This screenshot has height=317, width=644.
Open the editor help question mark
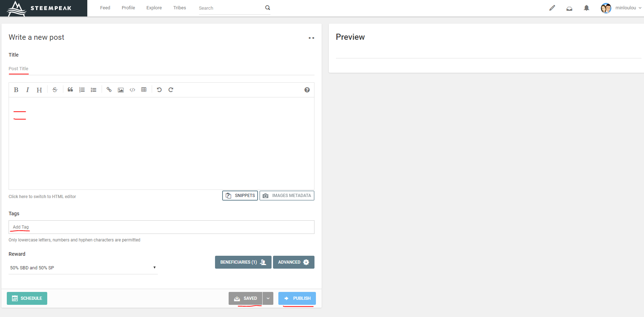click(307, 90)
